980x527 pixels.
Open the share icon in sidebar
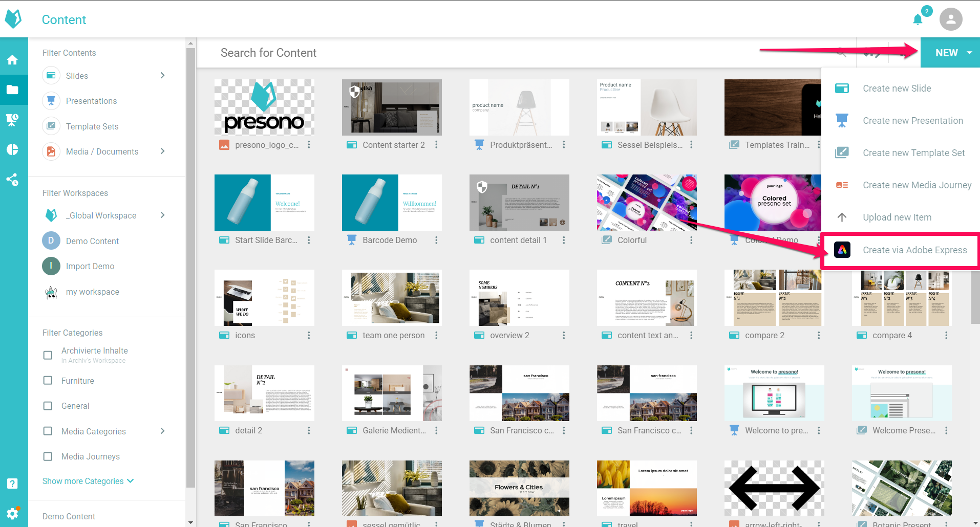tap(13, 179)
